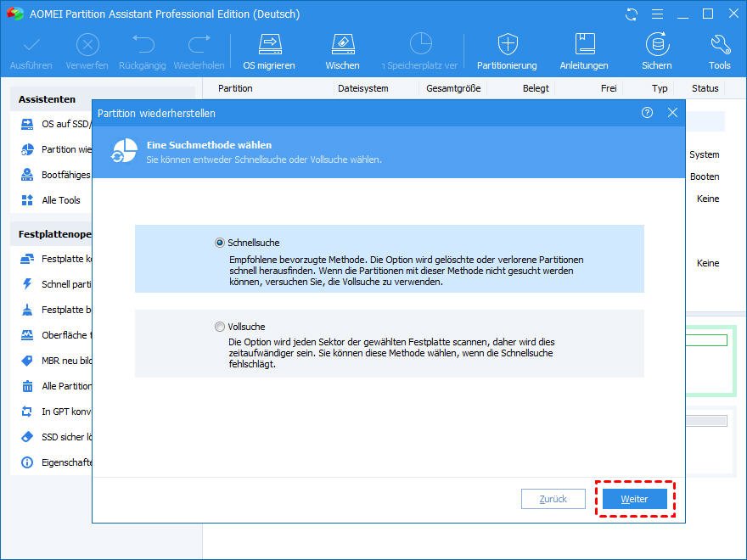
Task: Click Alle Partitionen löschen trash icon
Action: coord(27,386)
